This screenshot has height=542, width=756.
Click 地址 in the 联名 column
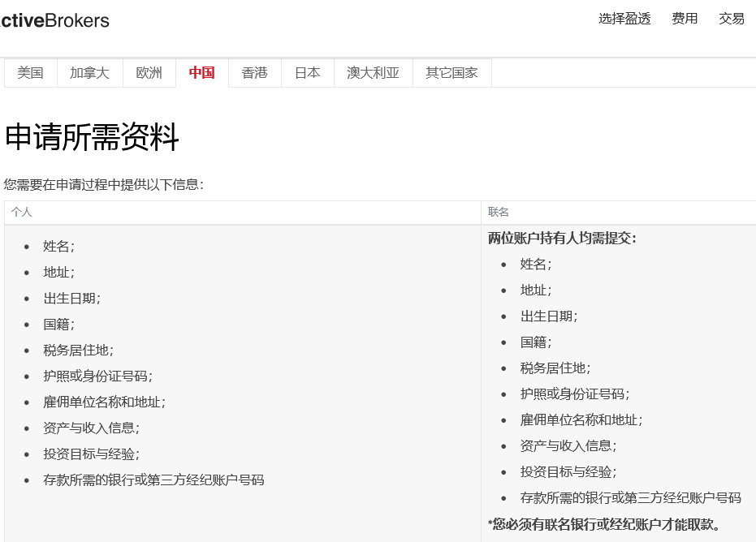[536, 290]
